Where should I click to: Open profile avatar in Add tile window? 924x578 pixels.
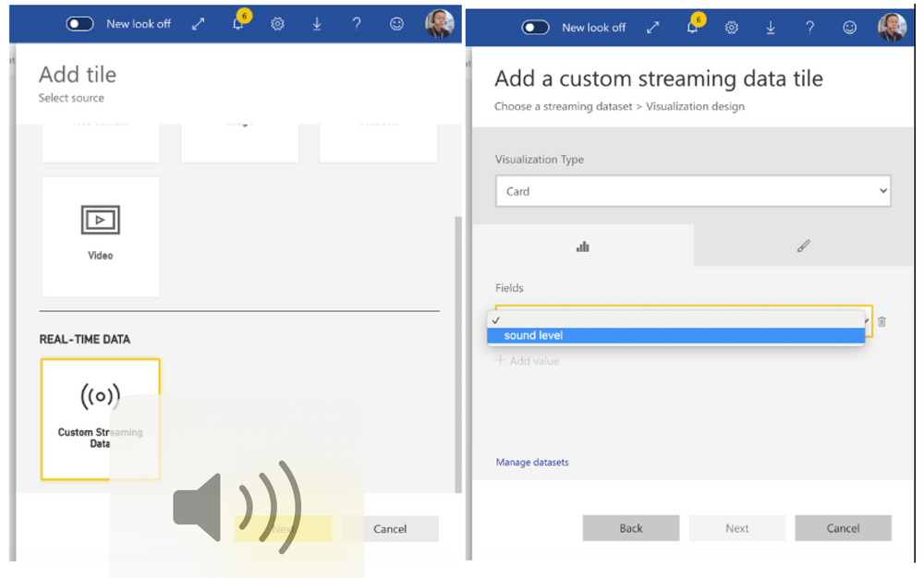click(440, 23)
